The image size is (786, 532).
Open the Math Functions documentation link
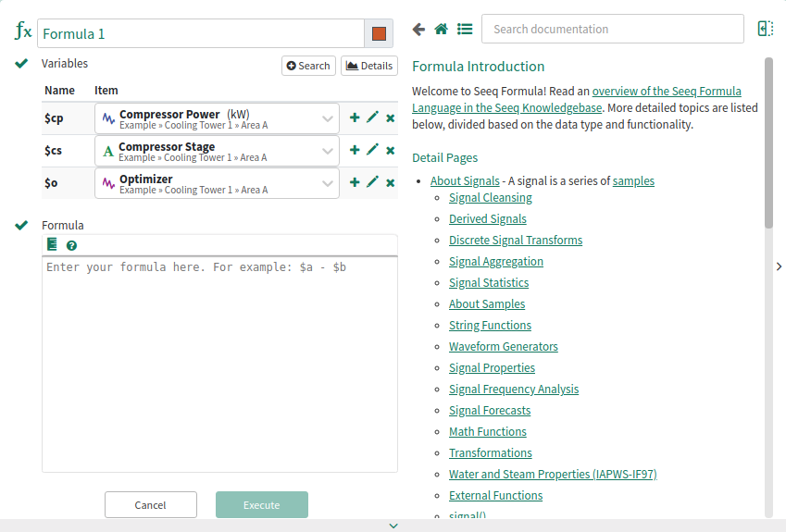487,431
